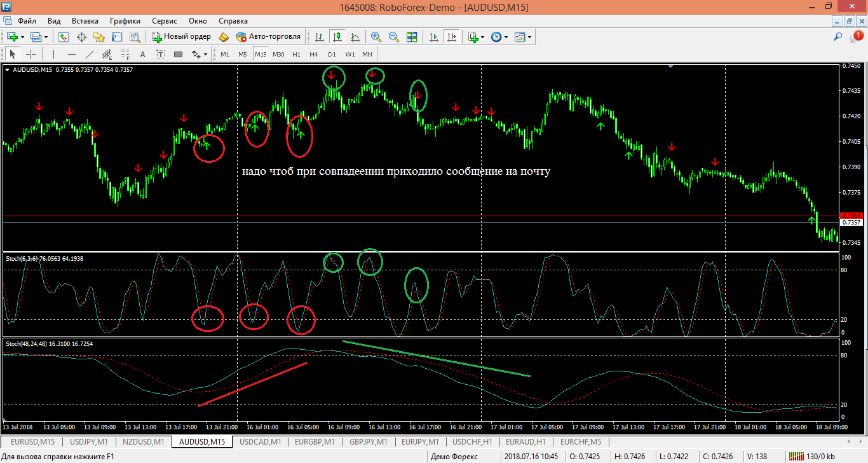868x463 pixels.
Task: Set chart period to MN
Action: (367, 54)
